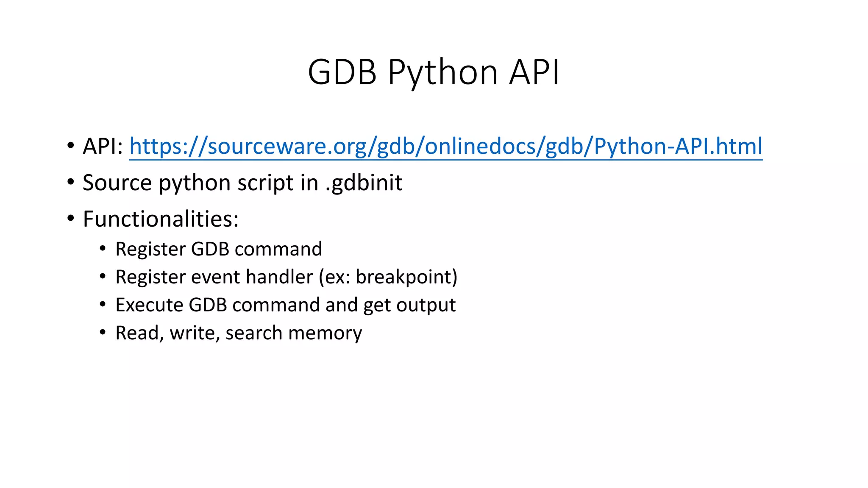
Task: Click the "API:" label text
Action: coord(103,147)
